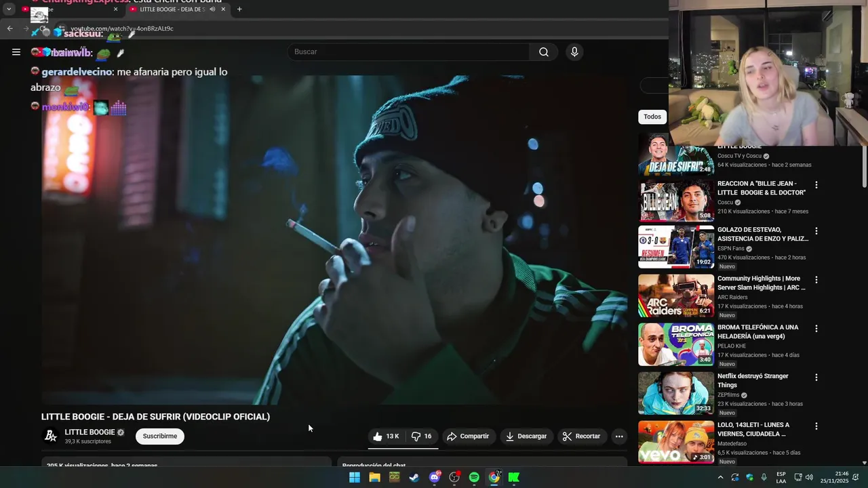This screenshot has height=488, width=868.
Task: Open the ESP LAA language switcher
Action: tap(781, 477)
